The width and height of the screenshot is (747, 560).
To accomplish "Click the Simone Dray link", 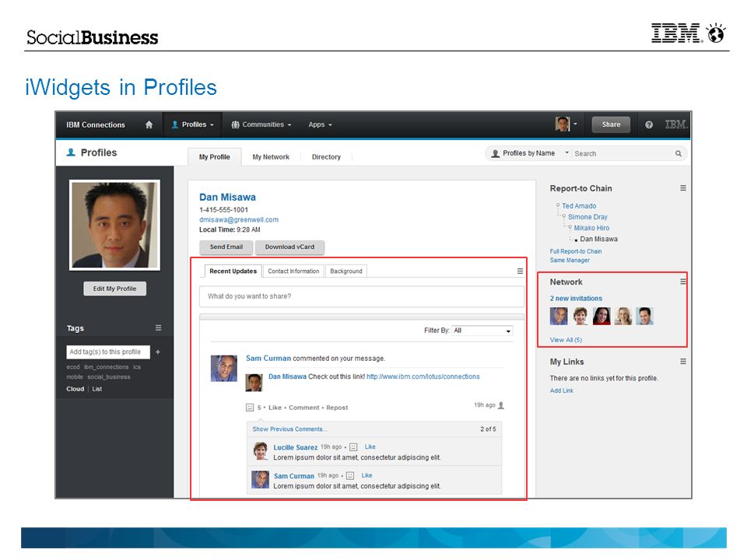I will (587, 217).
